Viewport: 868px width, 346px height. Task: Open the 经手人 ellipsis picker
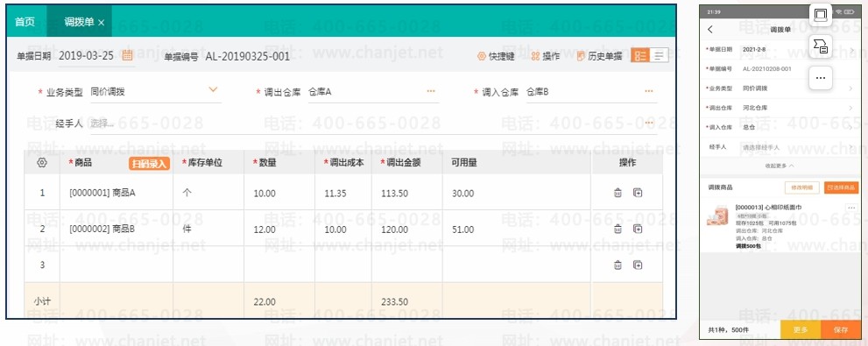pos(649,123)
